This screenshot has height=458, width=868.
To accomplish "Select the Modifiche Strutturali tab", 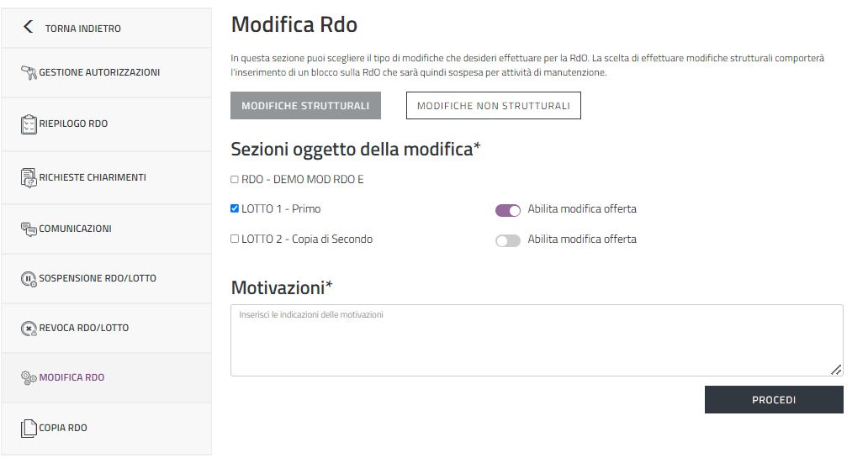I will click(305, 106).
